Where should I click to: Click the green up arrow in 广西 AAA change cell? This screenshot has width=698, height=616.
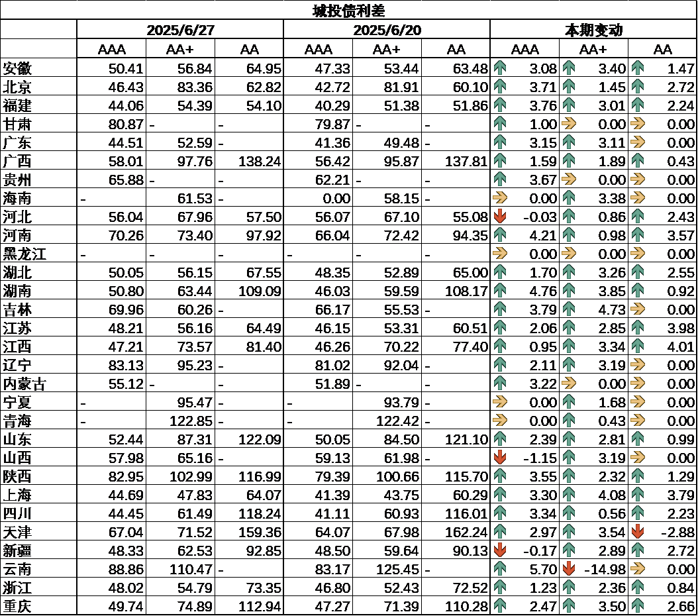[500, 161]
